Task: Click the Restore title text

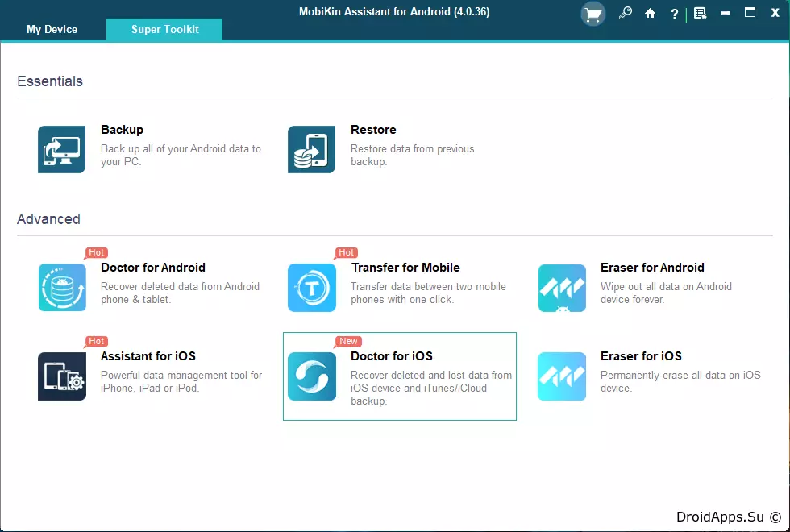Action: coord(373,130)
